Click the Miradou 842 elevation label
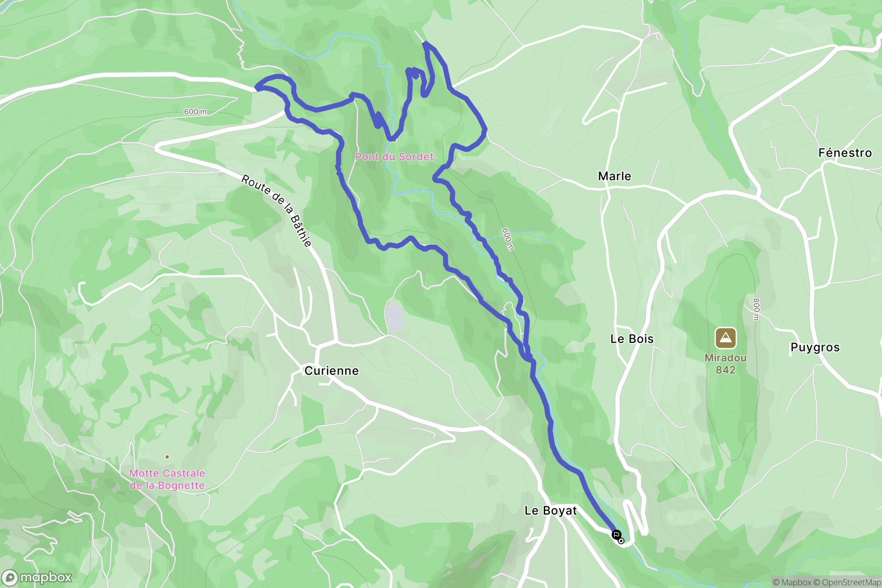 (725, 364)
